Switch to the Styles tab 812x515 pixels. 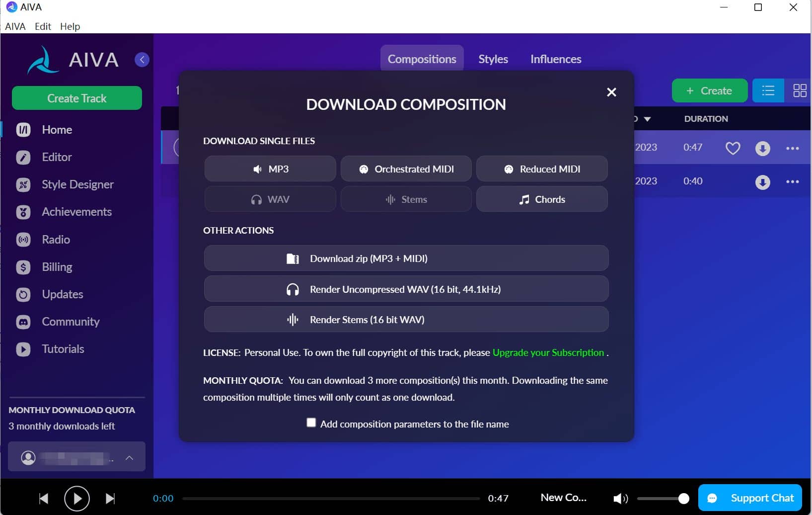pos(493,59)
